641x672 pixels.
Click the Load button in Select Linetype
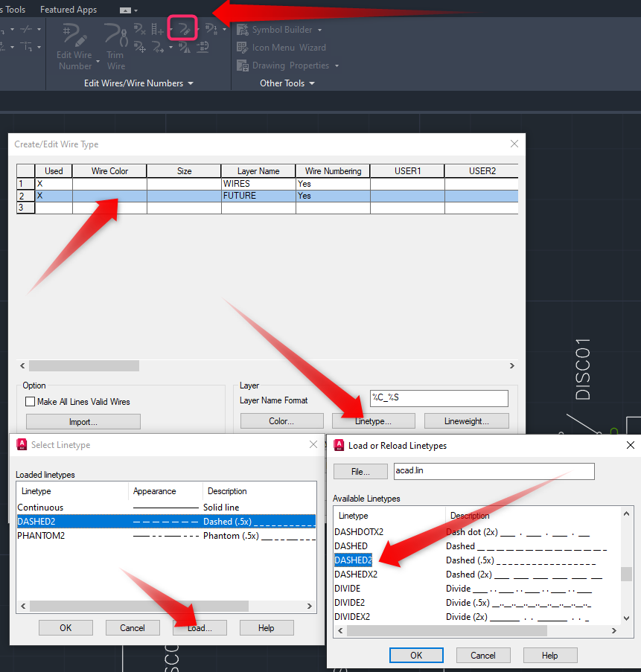tap(200, 627)
